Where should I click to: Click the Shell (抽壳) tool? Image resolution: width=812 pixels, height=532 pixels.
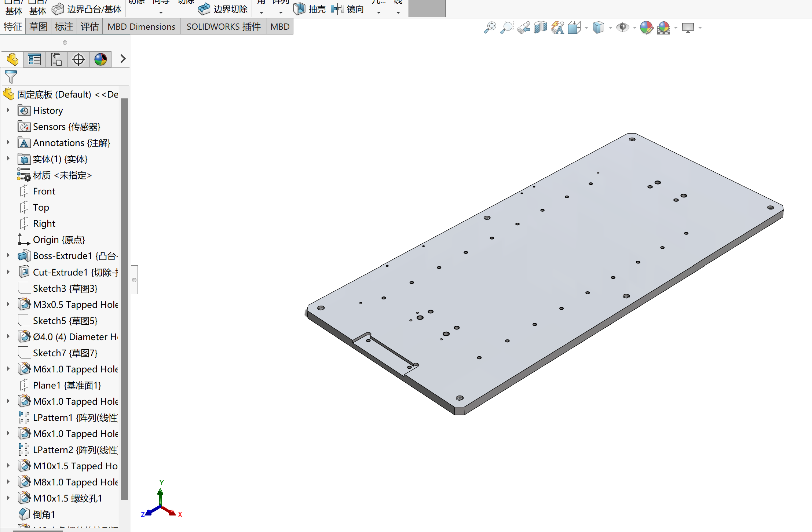coord(310,9)
